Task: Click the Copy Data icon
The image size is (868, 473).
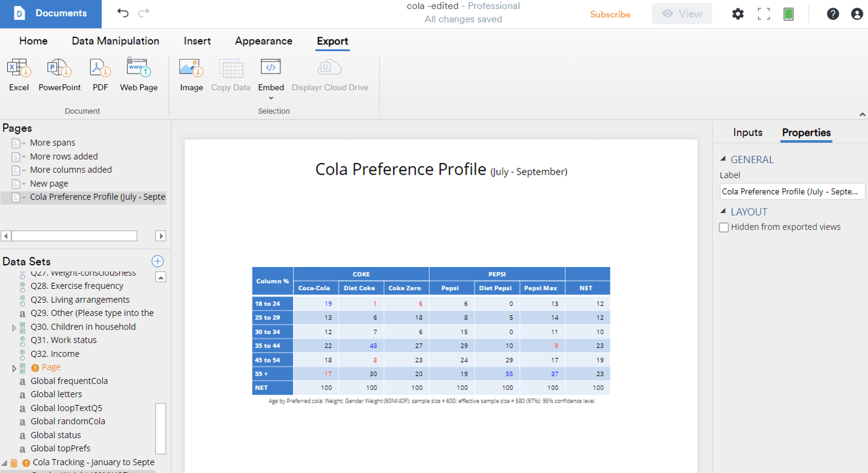Action: (x=230, y=68)
